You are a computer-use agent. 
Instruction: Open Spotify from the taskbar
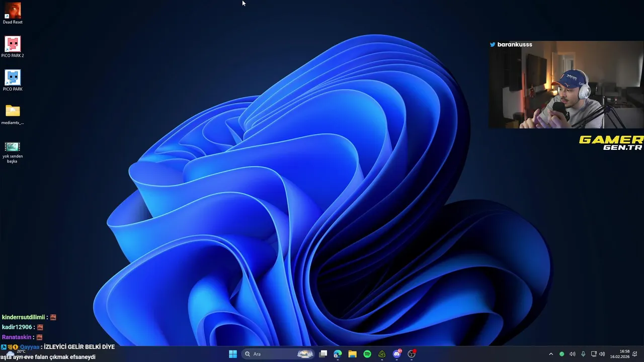click(367, 354)
